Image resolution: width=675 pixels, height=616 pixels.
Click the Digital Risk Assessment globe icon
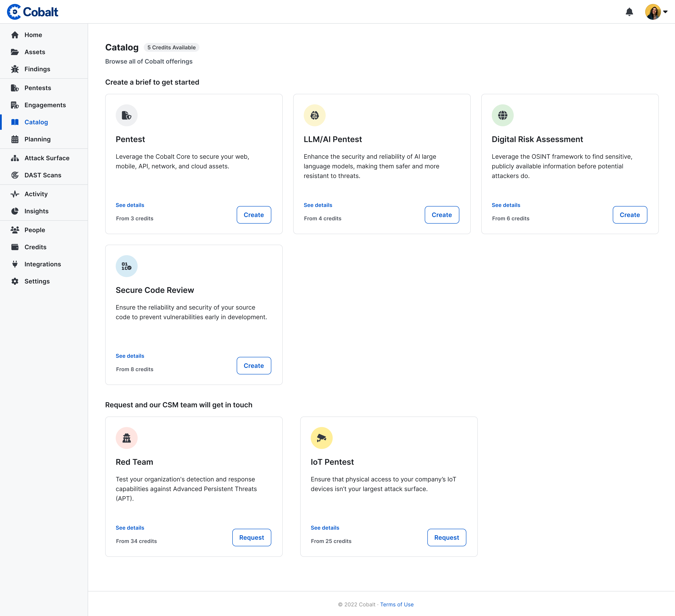coord(502,116)
